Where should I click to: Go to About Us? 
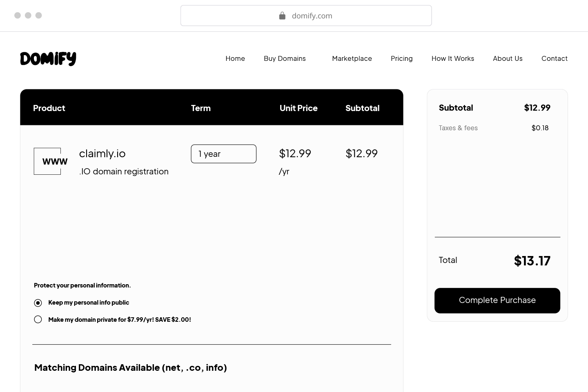coord(508,58)
